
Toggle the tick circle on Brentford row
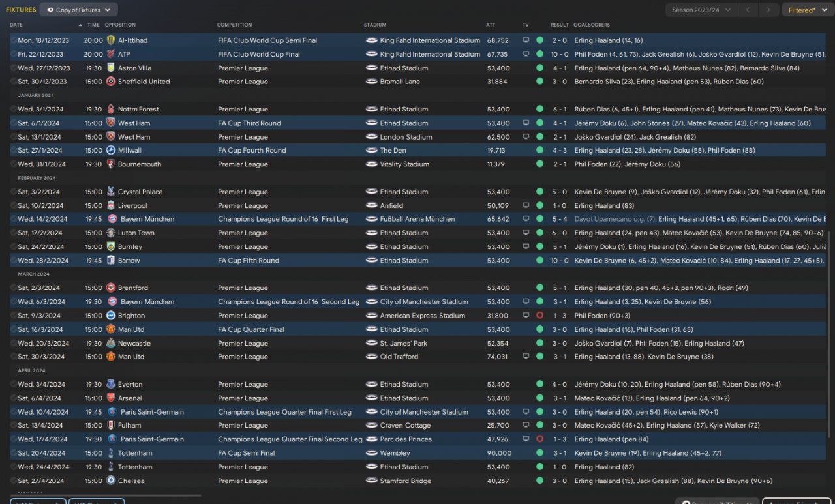[x=13, y=288]
